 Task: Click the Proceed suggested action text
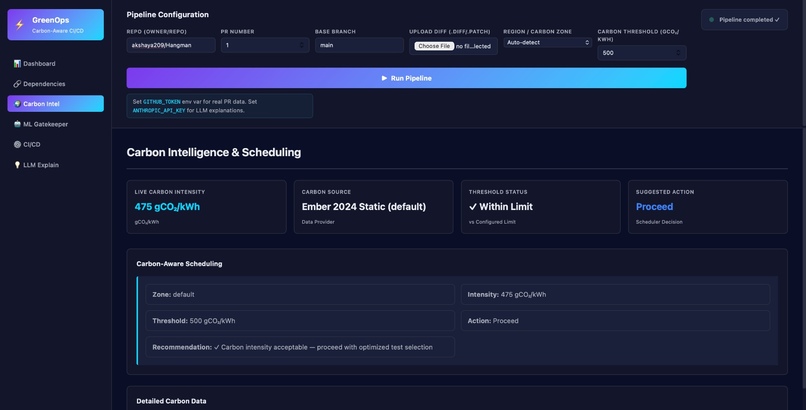pyautogui.click(x=654, y=207)
